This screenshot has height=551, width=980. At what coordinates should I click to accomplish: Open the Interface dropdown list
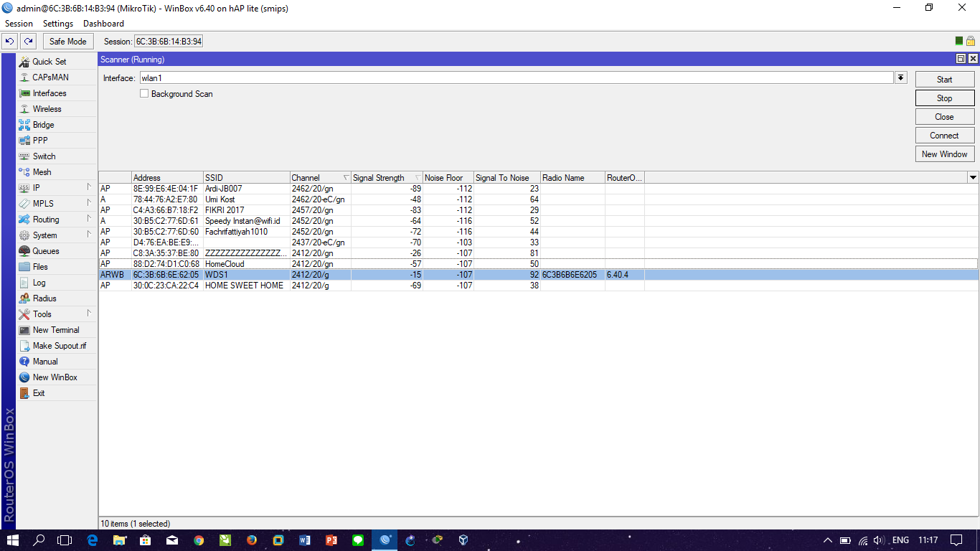pos(900,77)
